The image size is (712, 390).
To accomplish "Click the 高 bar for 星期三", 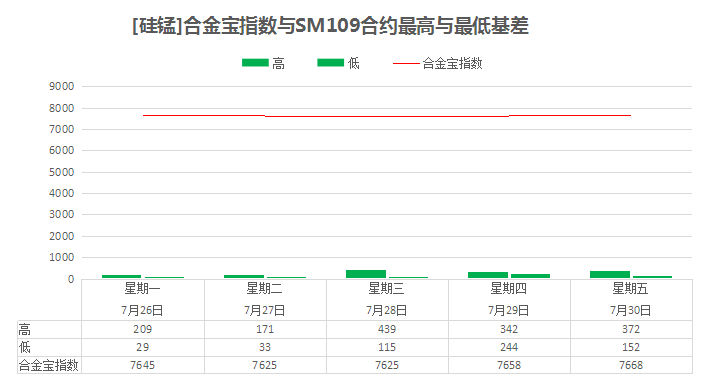I will pos(366,274).
